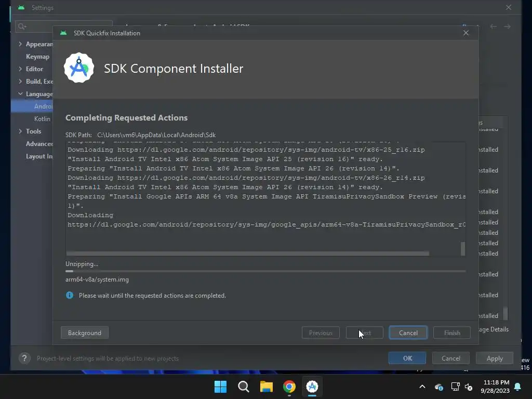Click the horizontal scrollbar of the log output

[248, 254]
